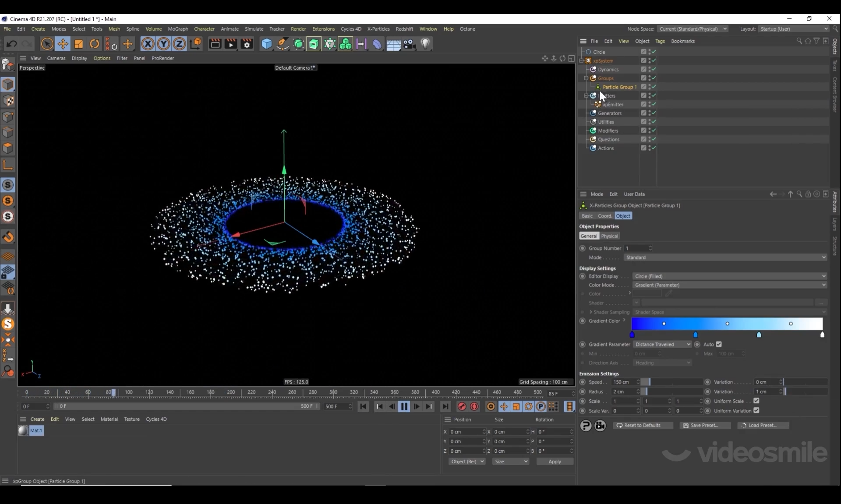
Task: Toggle the Uniform Variation checkbox
Action: pos(756,410)
